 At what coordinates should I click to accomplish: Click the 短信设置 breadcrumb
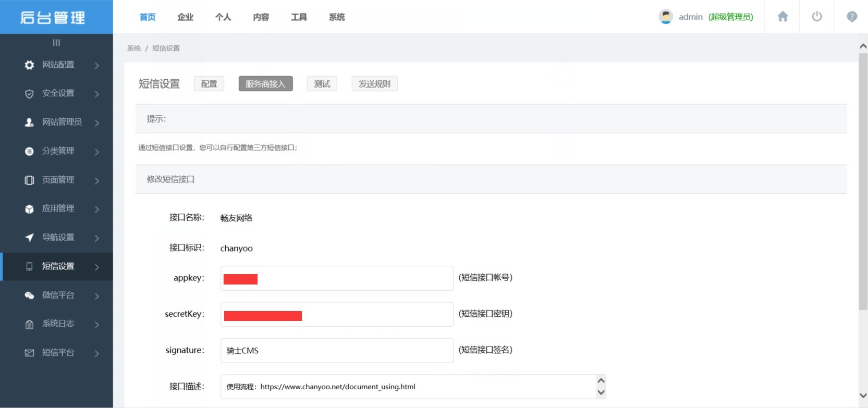pos(166,48)
